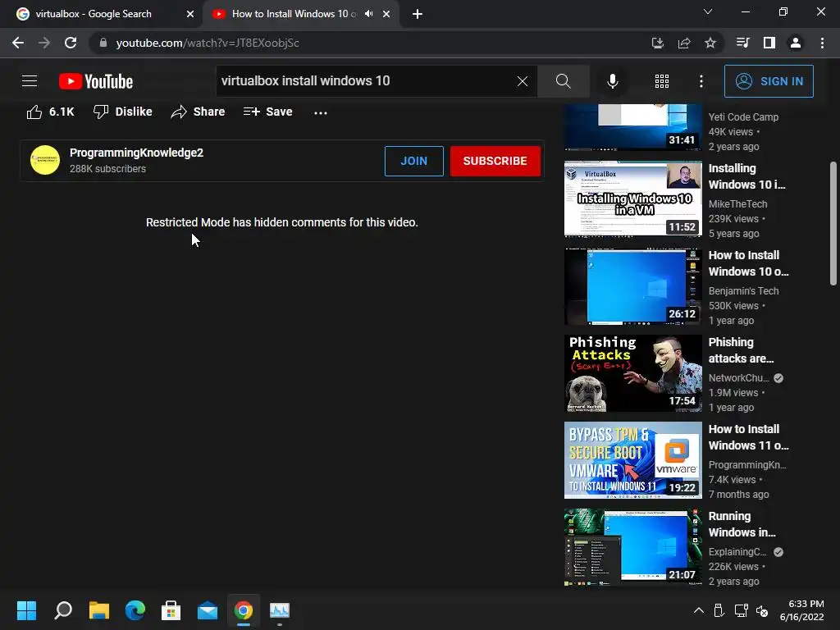Submit search with magnifier button

[x=563, y=81]
